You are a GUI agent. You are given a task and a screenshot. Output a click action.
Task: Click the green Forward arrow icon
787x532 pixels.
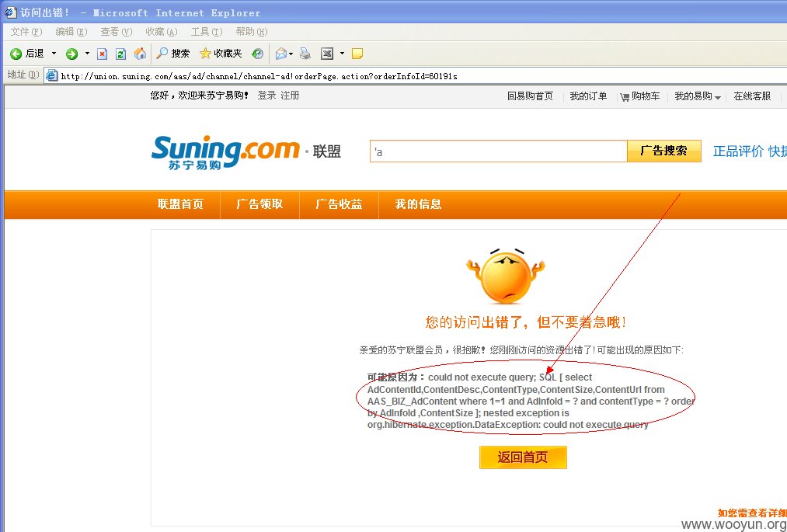tap(71, 54)
